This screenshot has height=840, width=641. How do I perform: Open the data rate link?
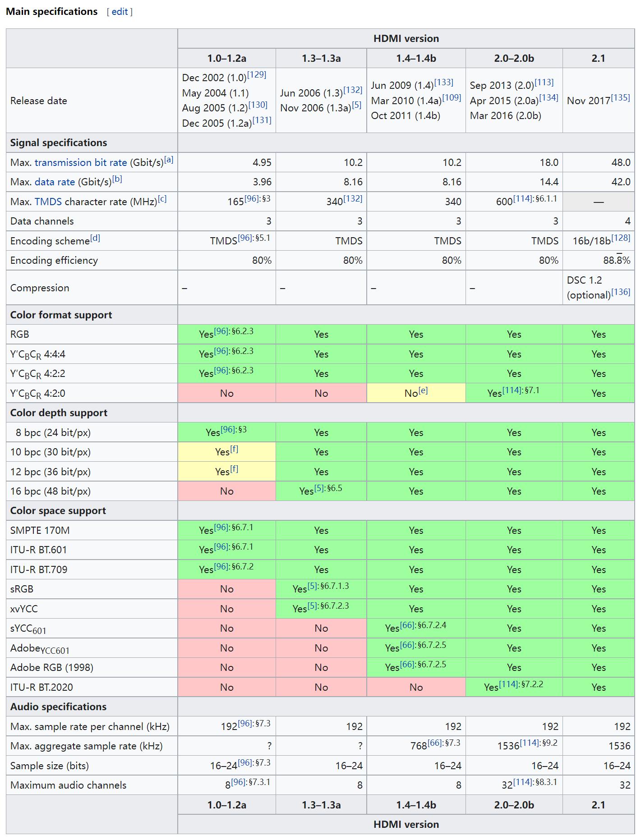tap(55, 182)
